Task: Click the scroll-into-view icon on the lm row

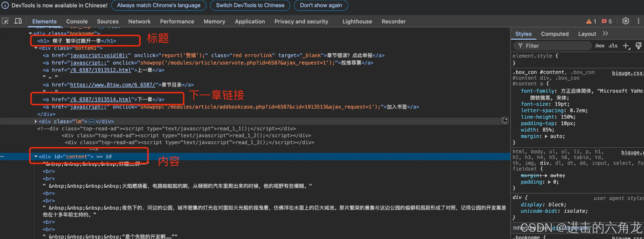Action: (x=505, y=121)
